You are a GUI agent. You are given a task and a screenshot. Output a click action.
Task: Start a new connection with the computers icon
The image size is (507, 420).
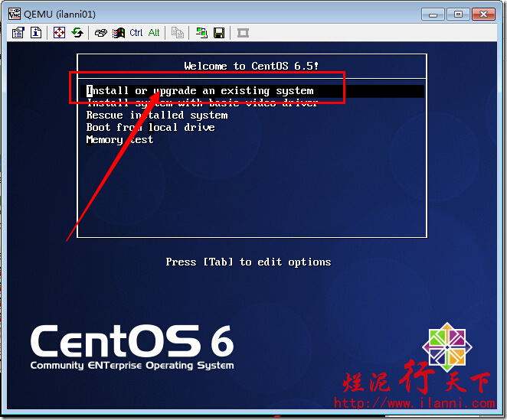click(201, 33)
